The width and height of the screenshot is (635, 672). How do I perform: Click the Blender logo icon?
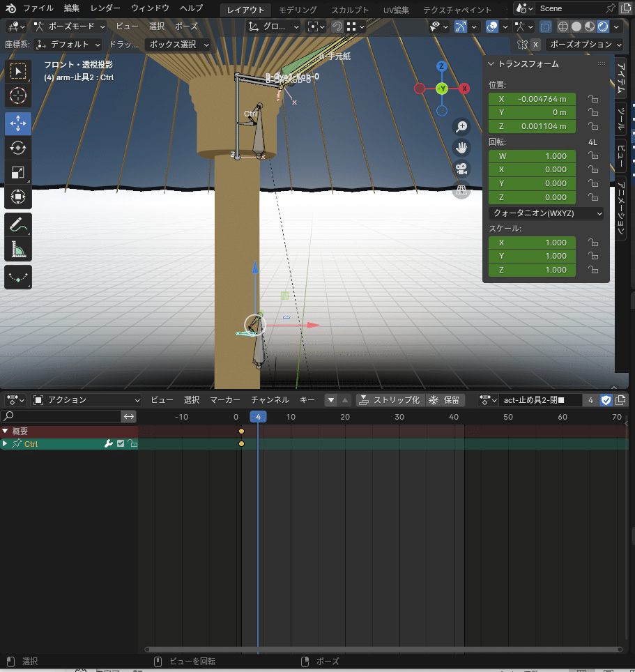(x=10, y=8)
